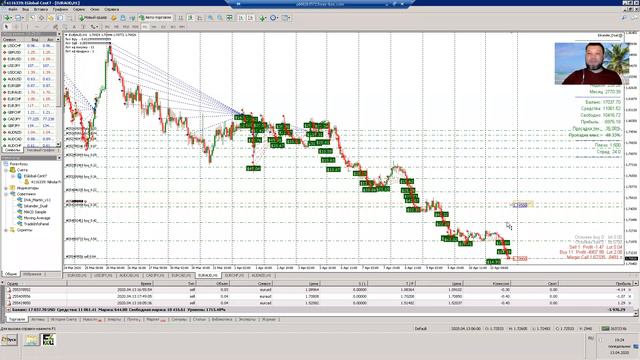Switch to Тиковый график tab
Viewport: 640px width, 360px height.
click(x=40, y=150)
